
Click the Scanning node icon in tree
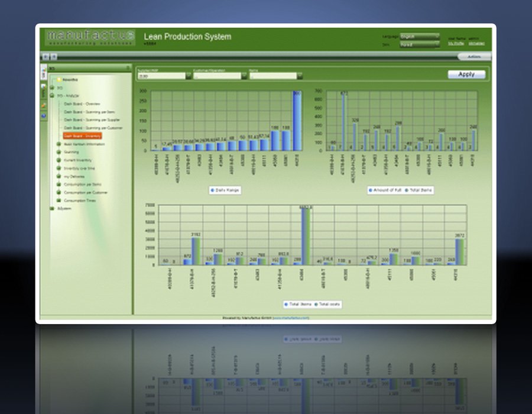coord(59,152)
